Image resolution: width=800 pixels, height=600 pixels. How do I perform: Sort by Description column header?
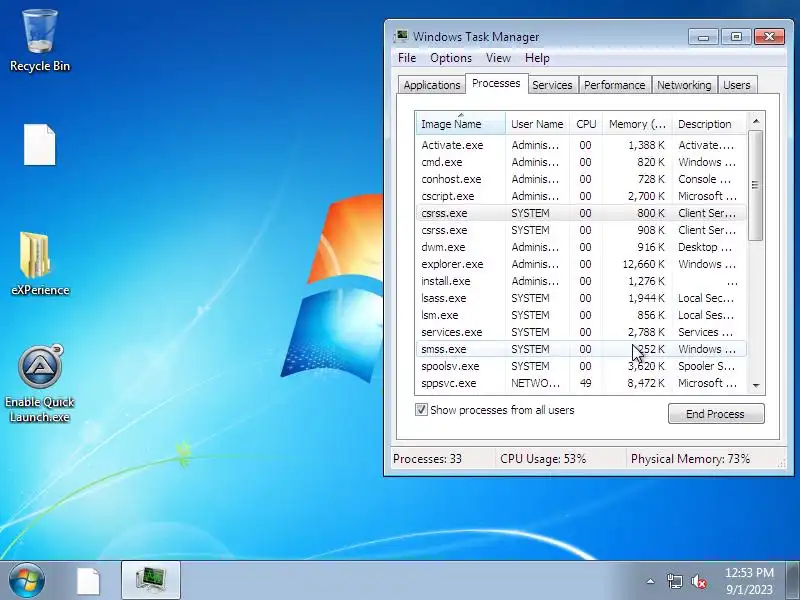pos(709,124)
